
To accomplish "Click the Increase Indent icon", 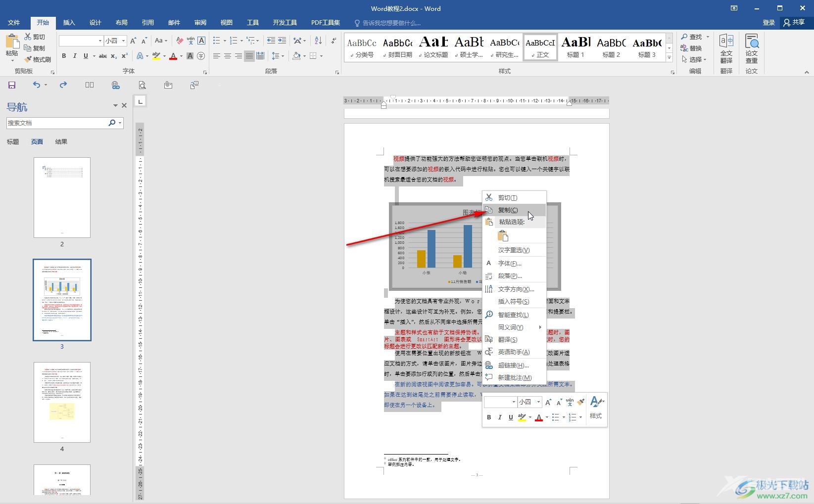I will pos(282,41).
